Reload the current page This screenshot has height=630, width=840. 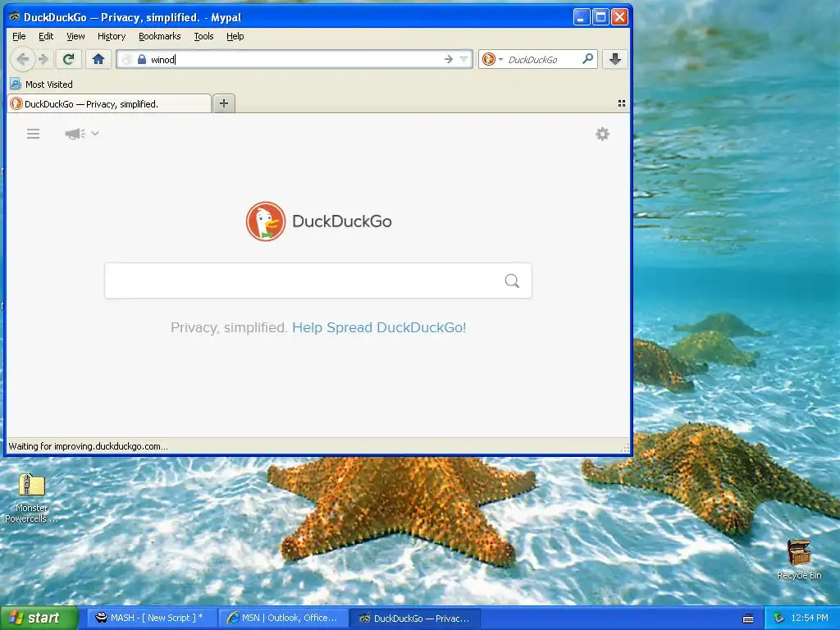point(69,59)
